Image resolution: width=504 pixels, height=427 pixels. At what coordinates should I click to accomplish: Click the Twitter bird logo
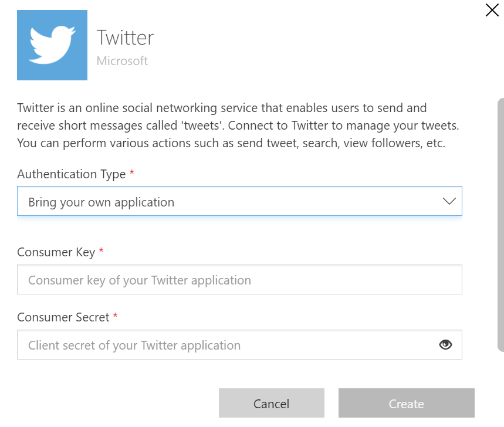point(52,45)
